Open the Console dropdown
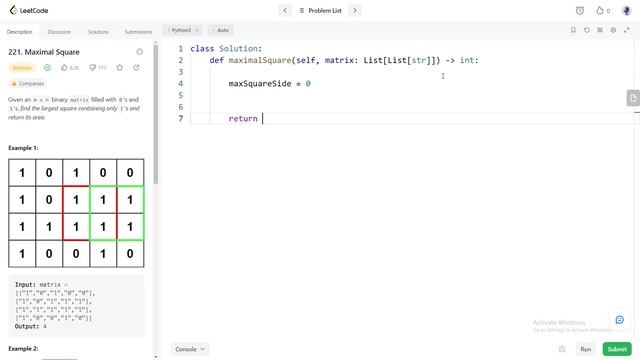Viewport: 640px width, 360px height. point(189,349)
